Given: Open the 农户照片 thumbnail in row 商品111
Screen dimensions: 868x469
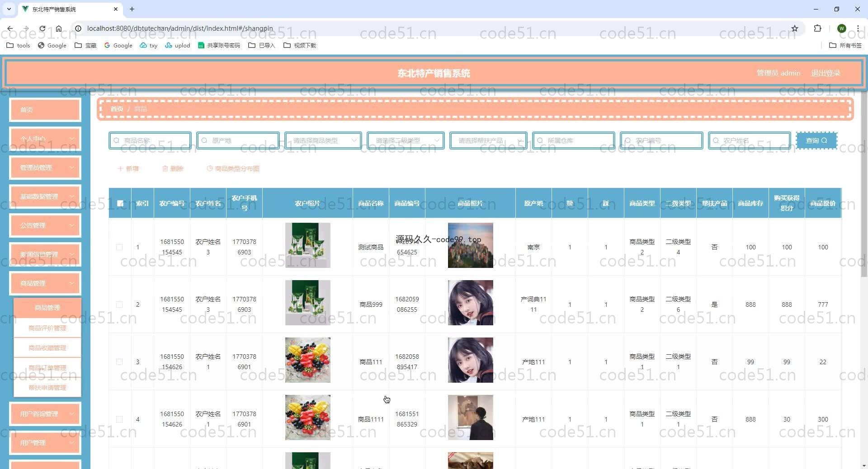Looking at the screenshot, I should point(308,360).
